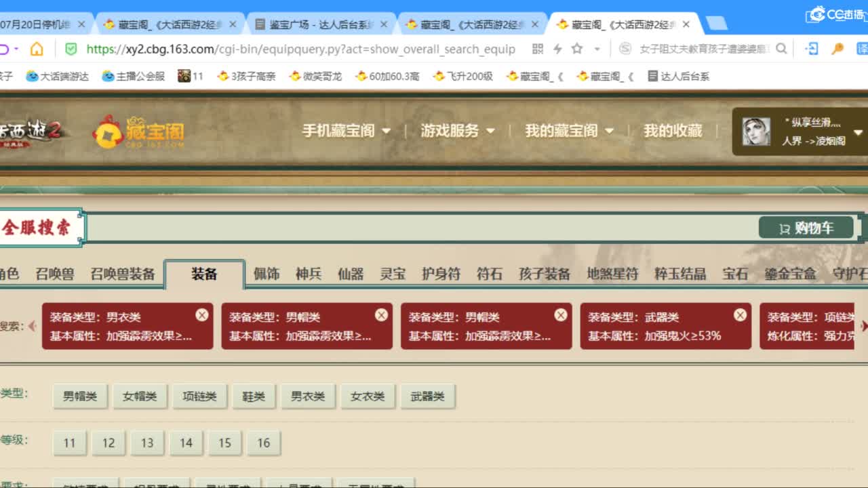This screenshot has width=868, height=488.
Task: Open the 大话端游达 bookmark
Action: [x=57, y=76]
